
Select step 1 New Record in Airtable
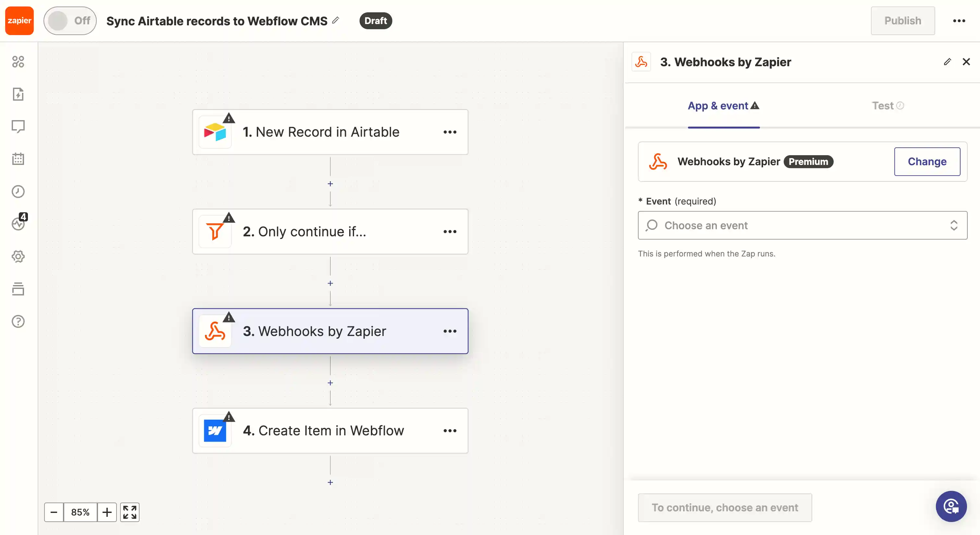(330, 132)
